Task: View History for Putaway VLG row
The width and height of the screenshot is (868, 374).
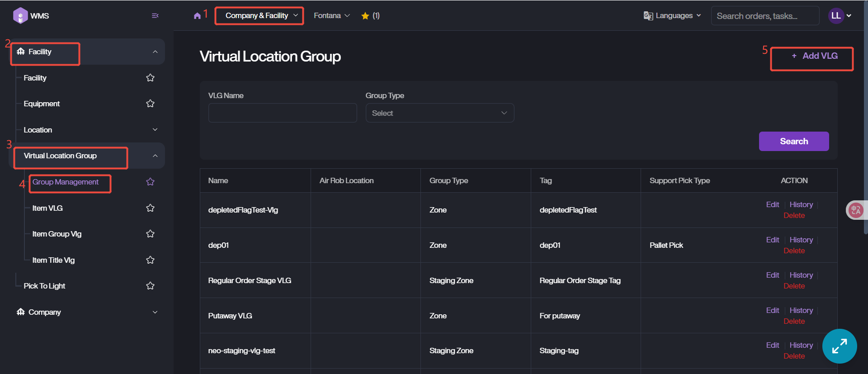Action: (x=801, y=310)
